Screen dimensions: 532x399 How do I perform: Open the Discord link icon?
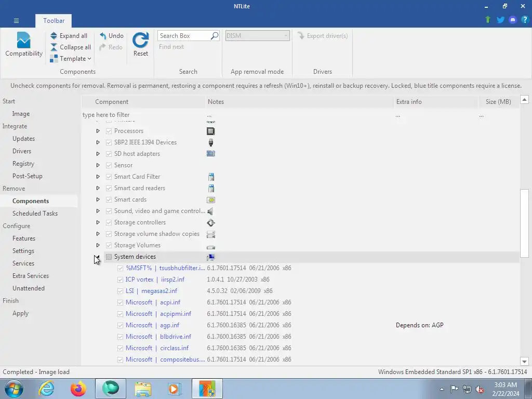tap(513, 20)
